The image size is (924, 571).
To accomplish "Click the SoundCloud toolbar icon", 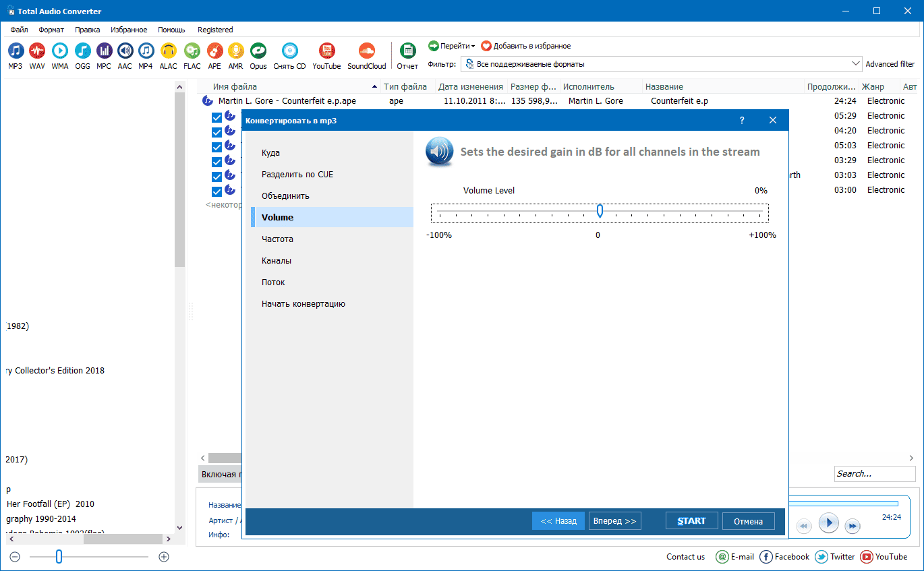I will pyautogui.click(x=366, y=51).
